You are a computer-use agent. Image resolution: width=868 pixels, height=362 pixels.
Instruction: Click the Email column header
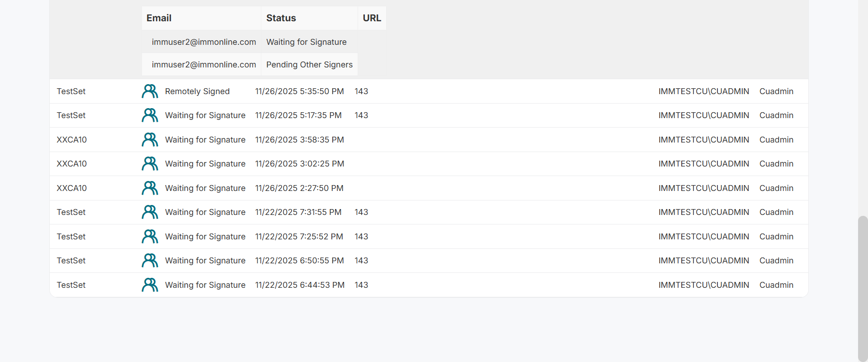coord(159,18)
